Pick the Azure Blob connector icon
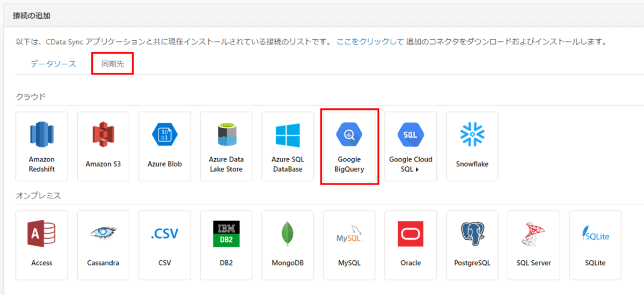The height and width of the screenshot is (295, 644). tap(164, 135)
